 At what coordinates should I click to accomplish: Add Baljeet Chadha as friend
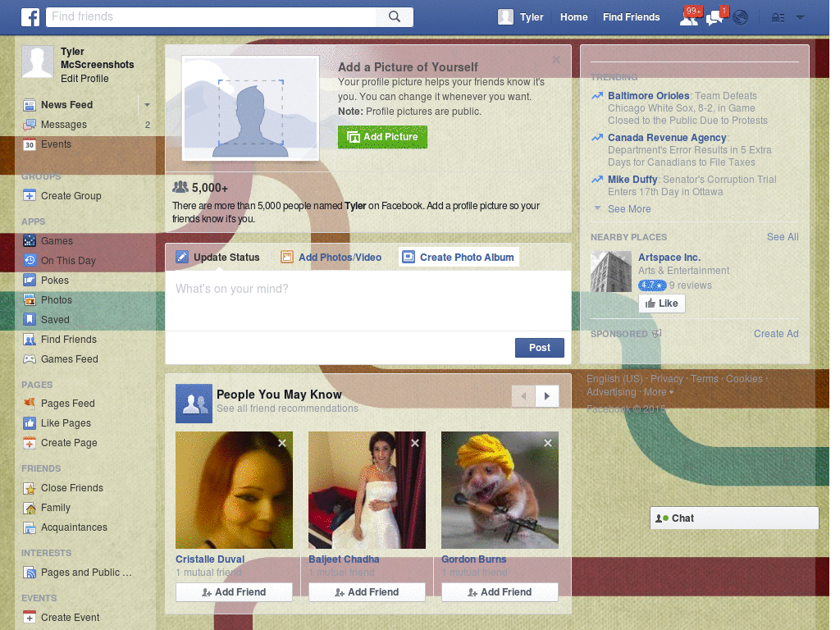click(x=367, y=592)
